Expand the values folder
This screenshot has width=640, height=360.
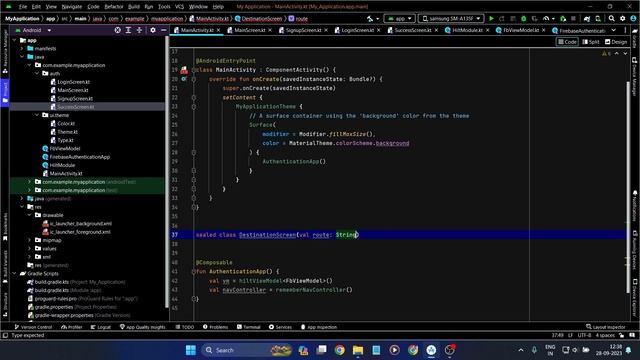point(29,249)
